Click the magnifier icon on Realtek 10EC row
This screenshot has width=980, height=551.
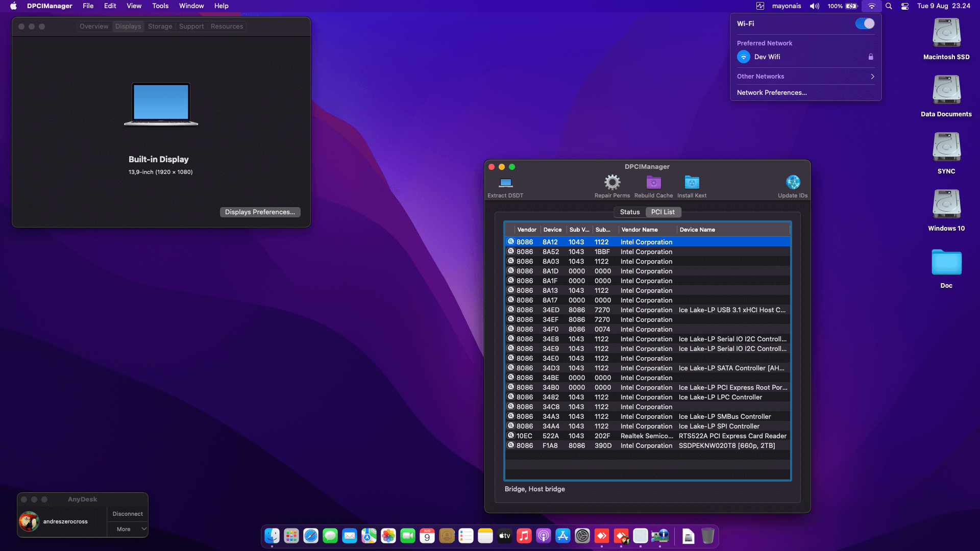510,436
